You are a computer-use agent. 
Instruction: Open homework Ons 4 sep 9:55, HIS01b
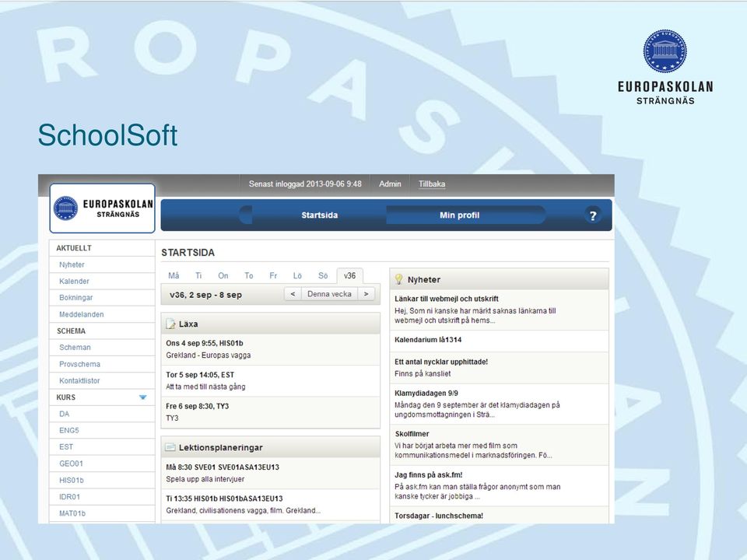205,343
